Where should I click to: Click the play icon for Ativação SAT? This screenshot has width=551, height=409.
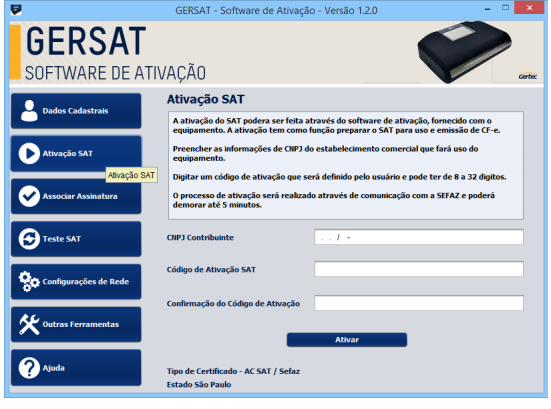pos(29,154)
